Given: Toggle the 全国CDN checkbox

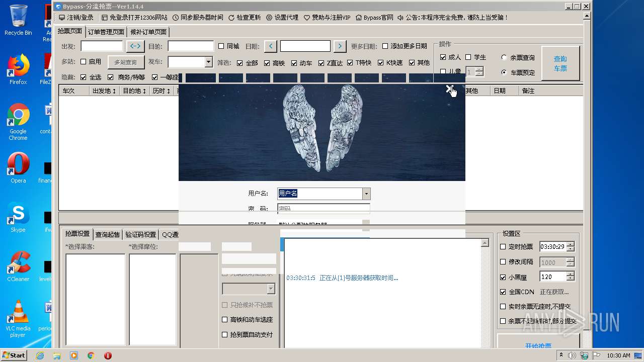Looking at the screenshot, I should click(x=503, y=292).
